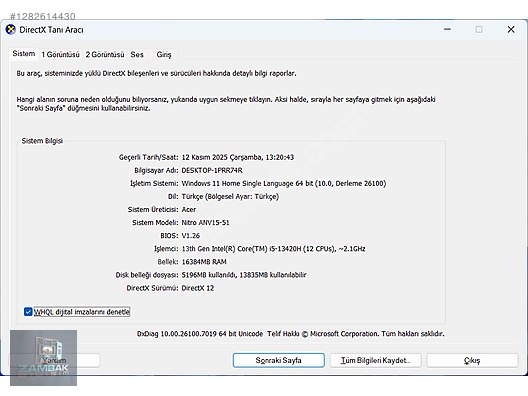This screenshot has width=528, height=396.
Task: Click the 'DxDiag 10.00.26100.7019 64 bit Unicode' text
Action: point(200,334)
